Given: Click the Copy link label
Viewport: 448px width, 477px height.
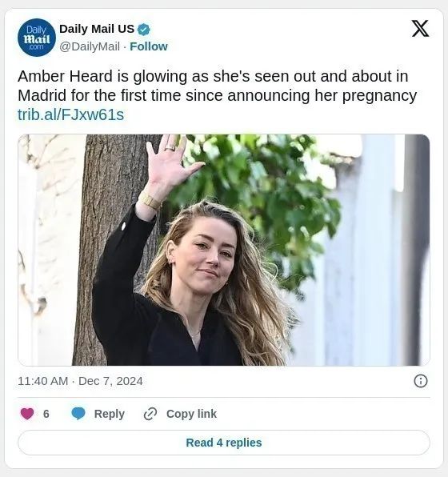Looking at the screenshot, I should pyautogui.click(x=192, y=414).
